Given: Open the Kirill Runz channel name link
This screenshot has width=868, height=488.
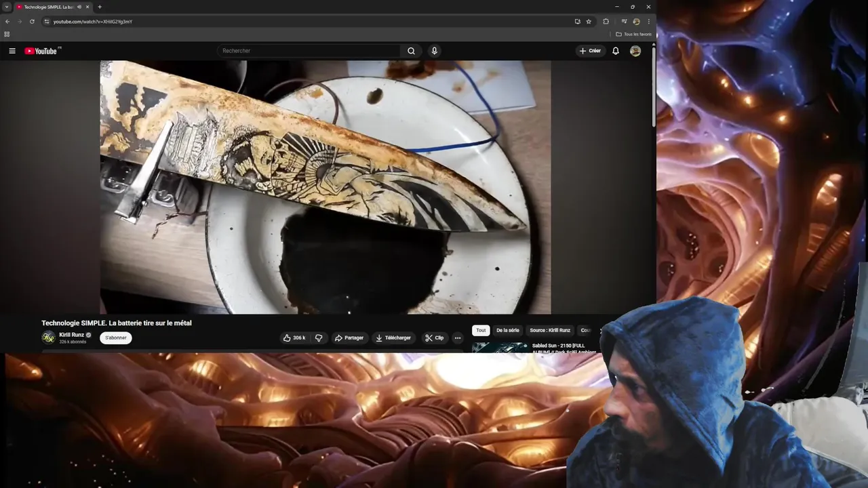Looking at the screenshot, I should (71, 335).
